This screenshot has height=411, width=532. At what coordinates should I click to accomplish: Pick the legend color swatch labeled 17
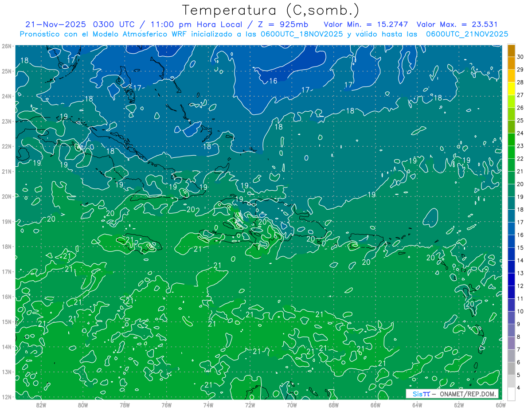(511, 216)
